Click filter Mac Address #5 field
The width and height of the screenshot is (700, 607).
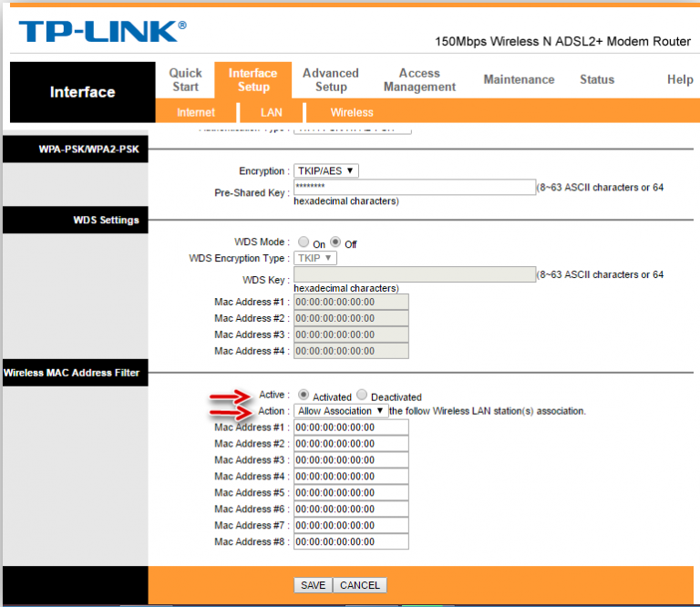[x=351, y=493]
